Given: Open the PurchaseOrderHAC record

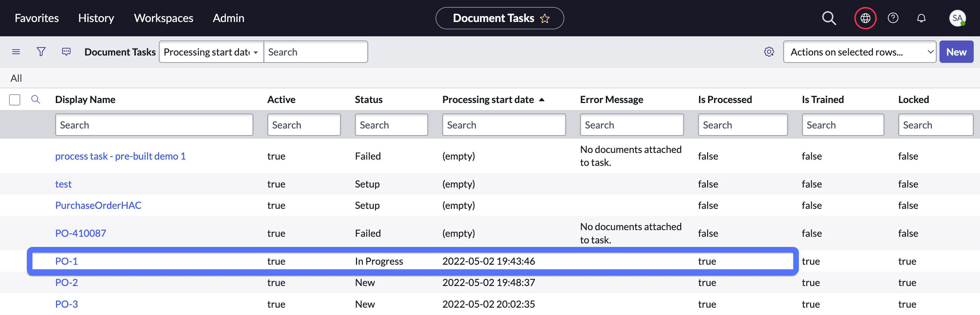Looking at the screenshot, I should click(98, 205).
